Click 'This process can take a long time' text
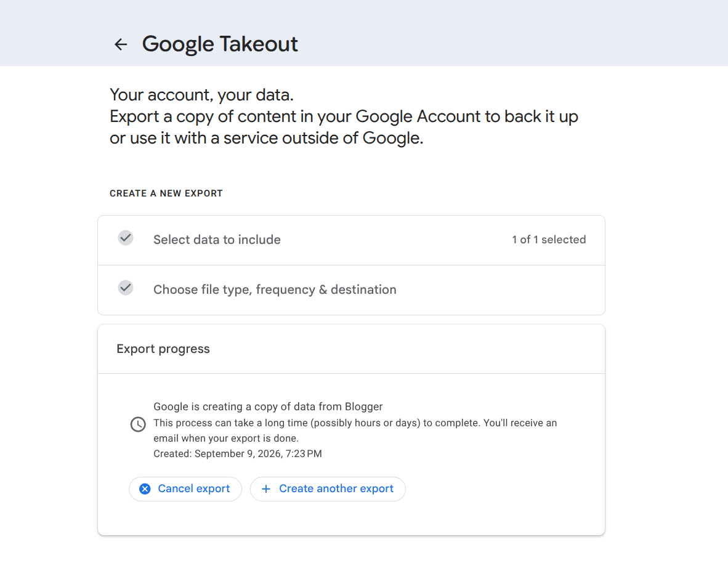 click(x=355, y=431)
